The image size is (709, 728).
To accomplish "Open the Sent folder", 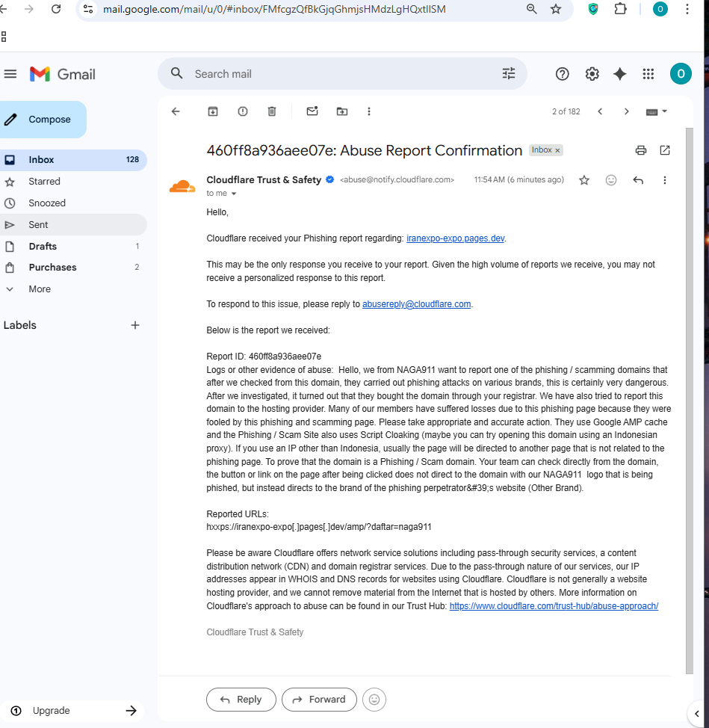I will click(72, 225).
